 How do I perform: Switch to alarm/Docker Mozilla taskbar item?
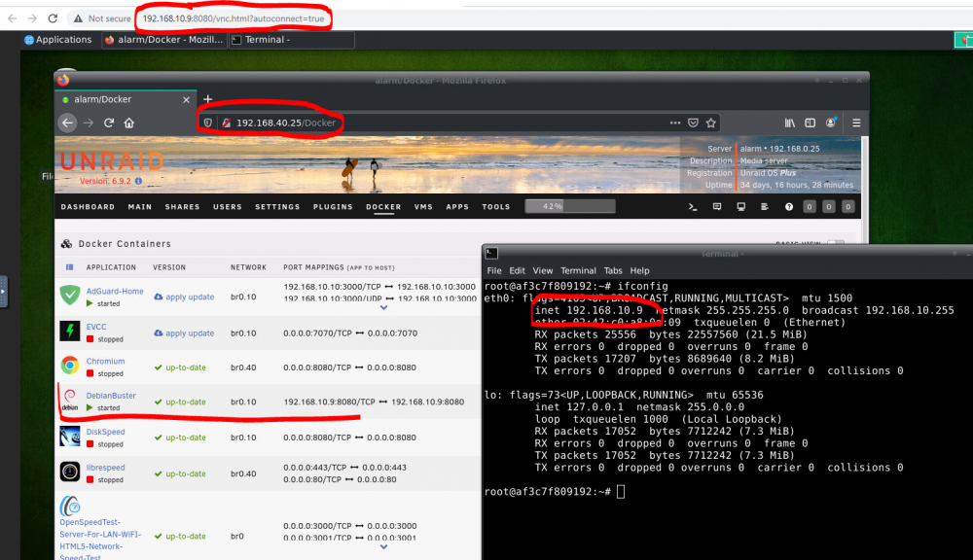coord(163,40)
